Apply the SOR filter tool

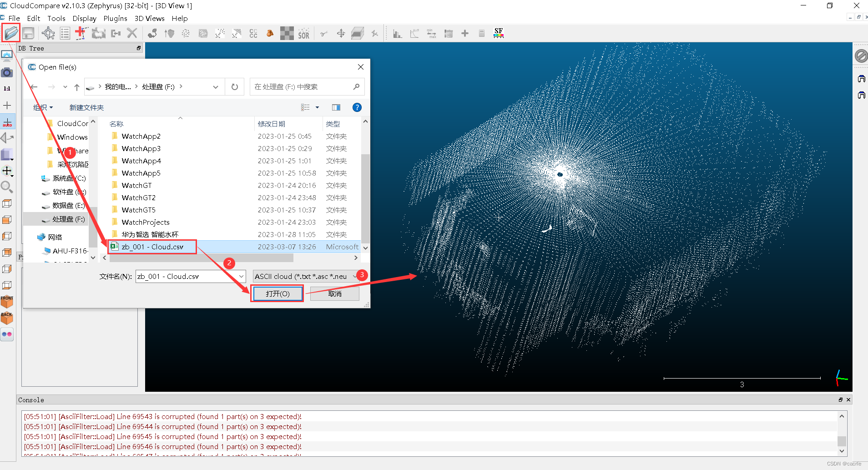pos(304,34)
